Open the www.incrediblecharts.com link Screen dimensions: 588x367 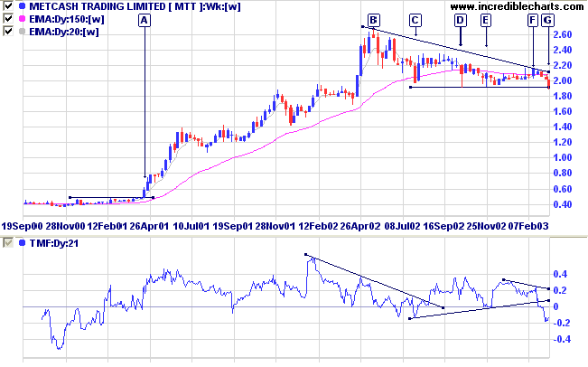[x=517, y=6]
